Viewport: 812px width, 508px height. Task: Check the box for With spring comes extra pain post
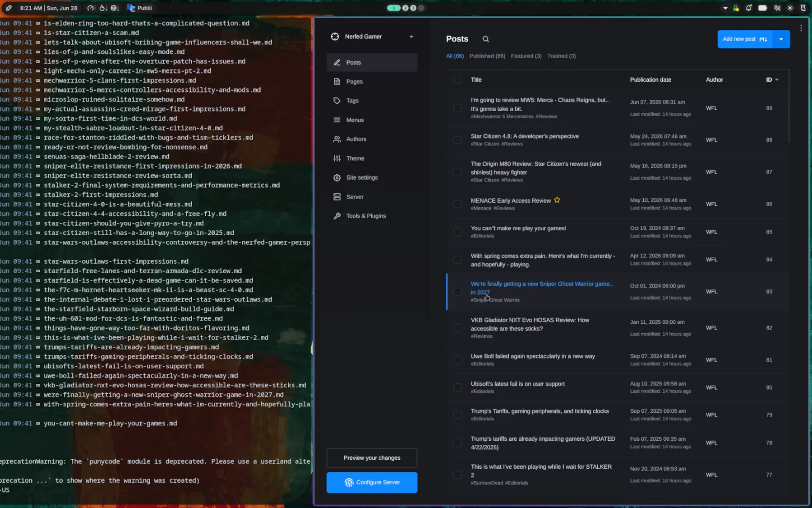point(457,260)
